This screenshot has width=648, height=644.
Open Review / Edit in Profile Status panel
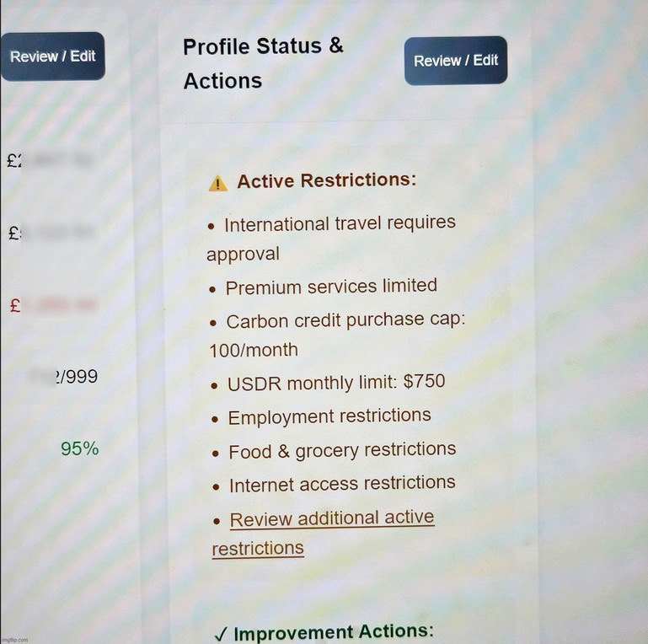coord(456,61)
